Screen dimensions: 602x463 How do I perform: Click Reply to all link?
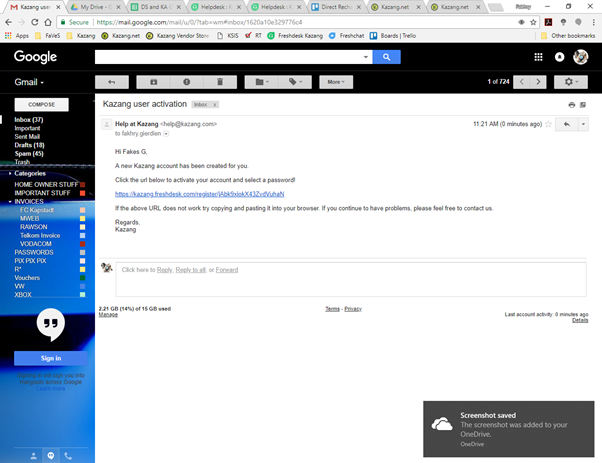[190, 270]
